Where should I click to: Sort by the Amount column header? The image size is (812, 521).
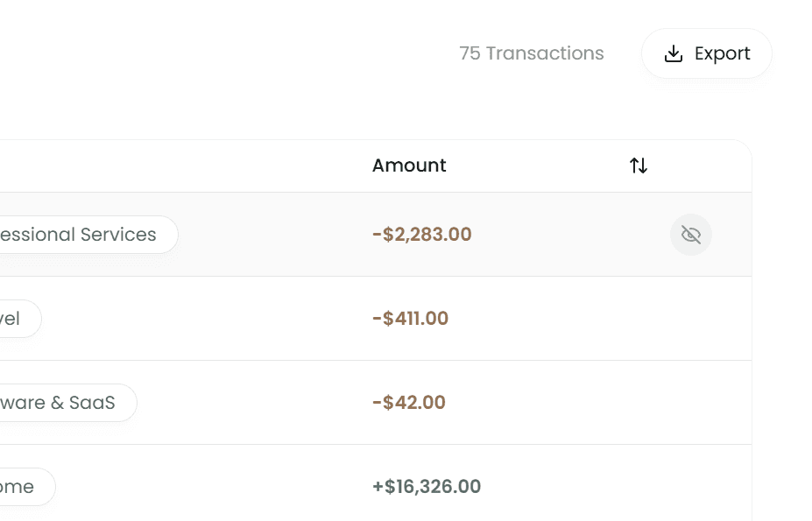[x=409, y=165]
